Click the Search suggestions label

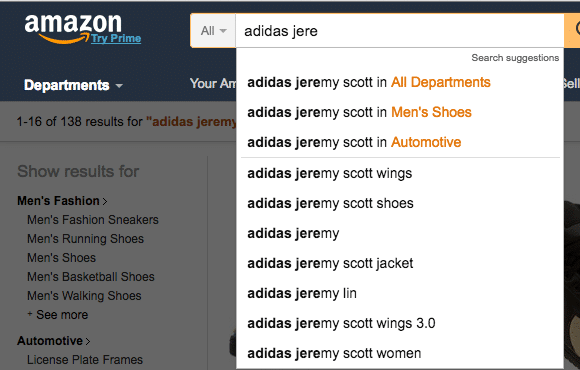coord(515,58)
